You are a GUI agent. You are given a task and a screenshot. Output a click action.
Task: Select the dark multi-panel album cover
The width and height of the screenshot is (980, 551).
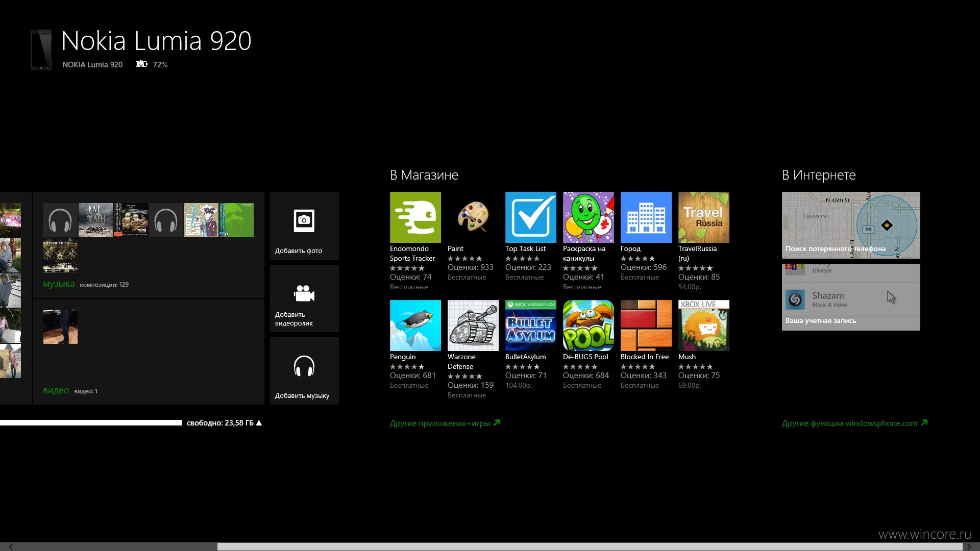click(131, 220)
